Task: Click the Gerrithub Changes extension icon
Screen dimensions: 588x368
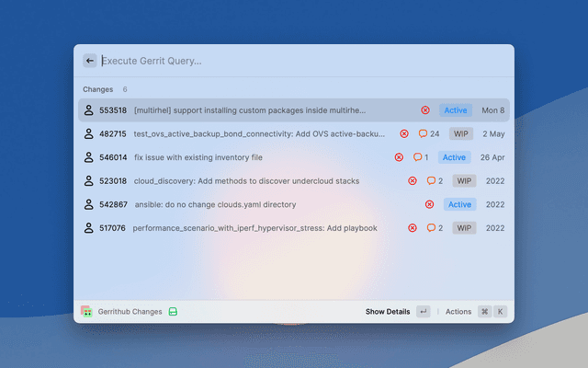Action: click(x=86, y=312)
